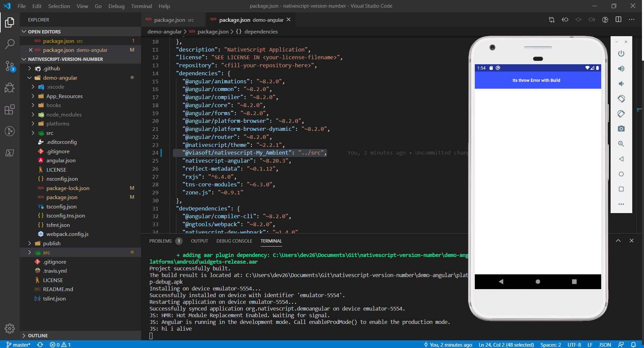The height and width of the screenshot is (348, 644).
Task: Split the editor using the split icon
Action: point(618,20)
